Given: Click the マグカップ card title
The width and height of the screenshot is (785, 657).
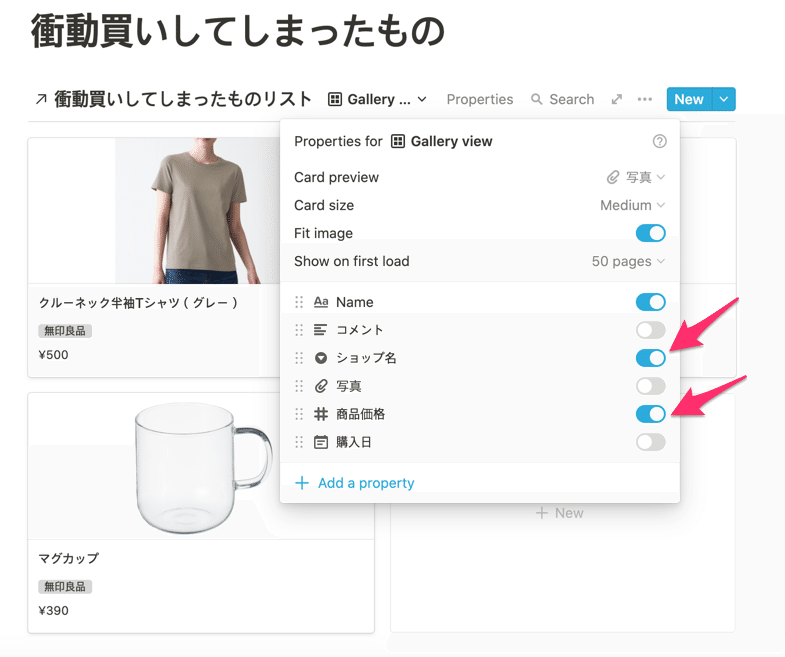Looking at the screenshot, I should (x=69, y=558).
